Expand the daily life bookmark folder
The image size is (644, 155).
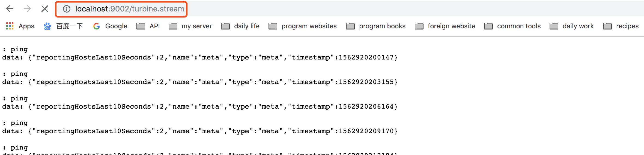(x=240, y=26)
